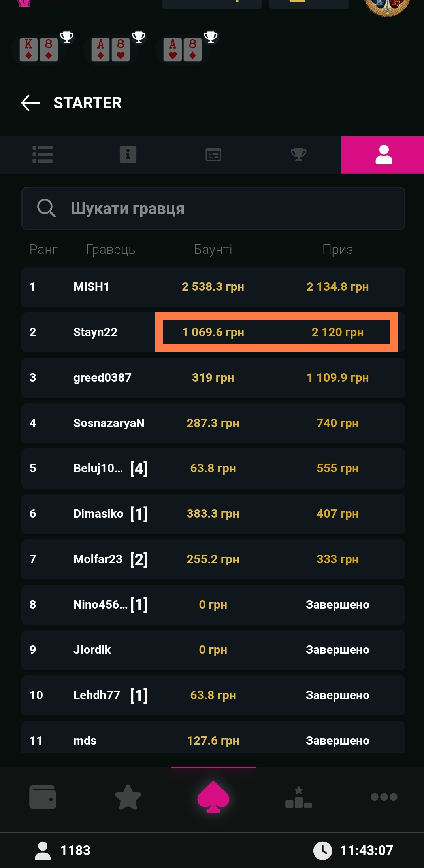Image resolution: width=424 pixels, height=868 pixels.
Task: Open favorites star in bottom navigation
Action: (128, 797)
